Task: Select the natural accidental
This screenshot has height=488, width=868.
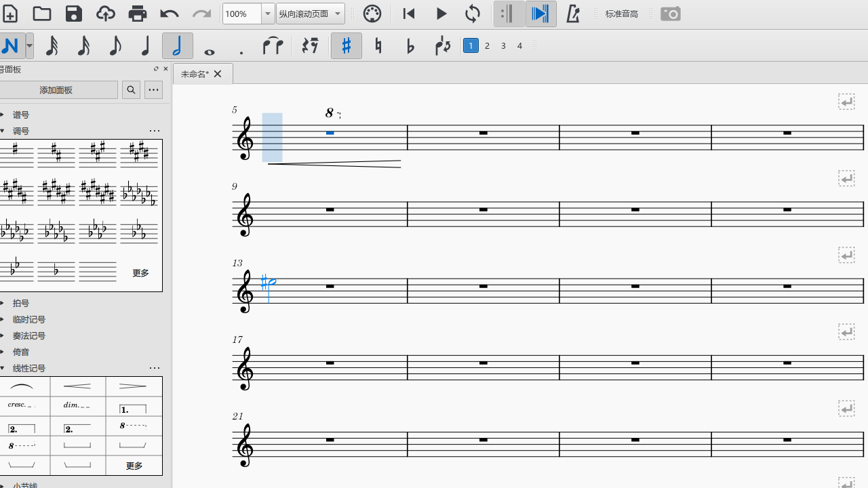Action: [x=378, y=45]
